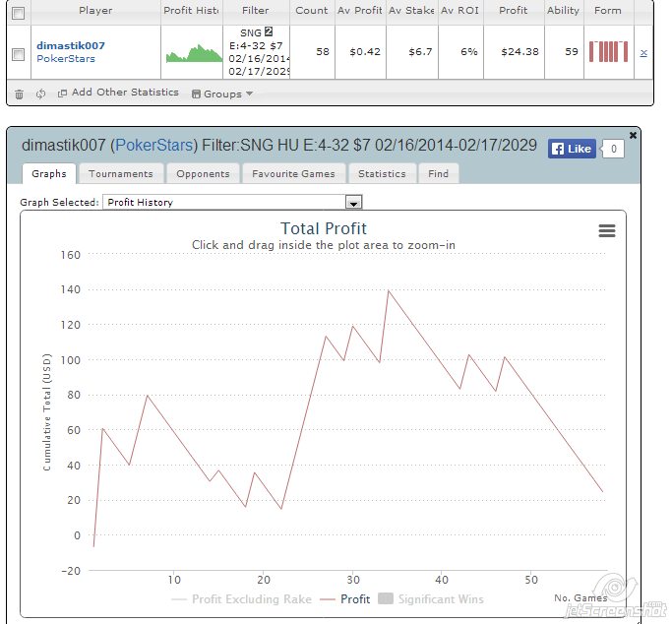Remove dimastik007 row with the x icon
The image size is (672, 624).
click(643, 53)
